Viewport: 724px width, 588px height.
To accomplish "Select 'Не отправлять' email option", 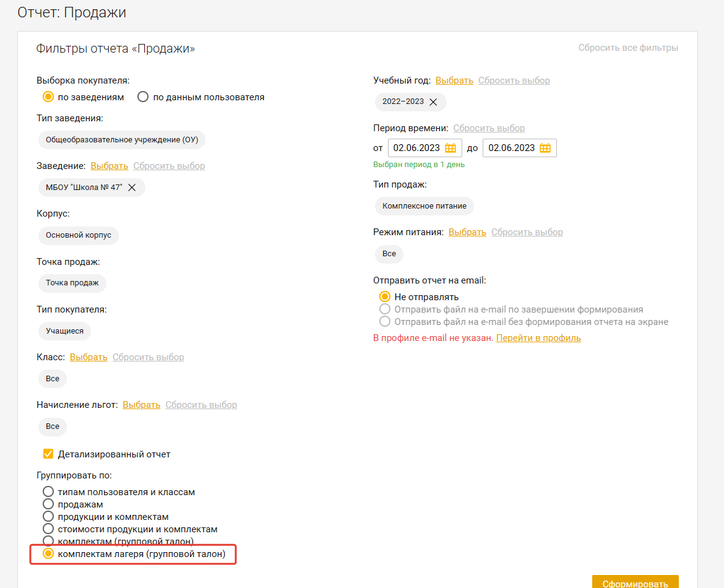I will [x=385, y=297].
